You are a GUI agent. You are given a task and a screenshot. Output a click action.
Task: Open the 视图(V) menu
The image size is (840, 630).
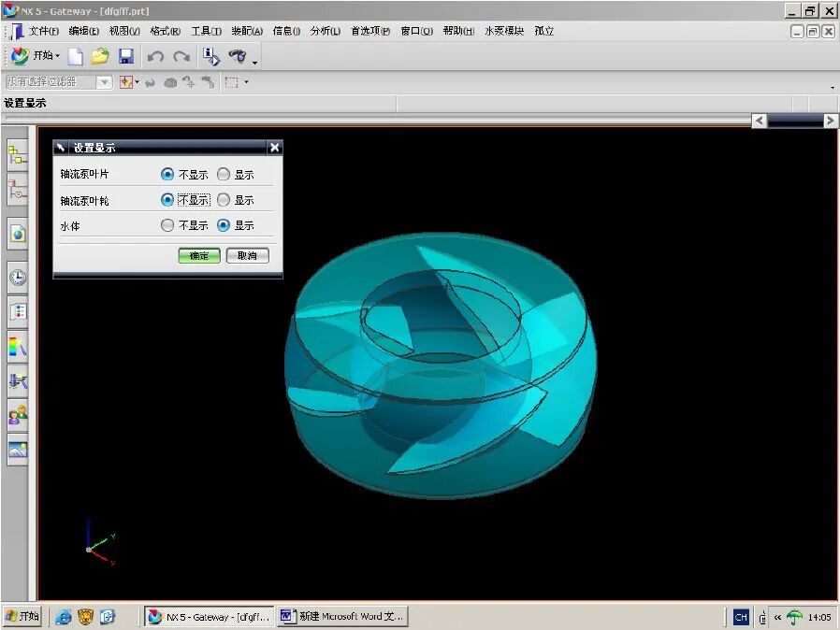point(124,31)
